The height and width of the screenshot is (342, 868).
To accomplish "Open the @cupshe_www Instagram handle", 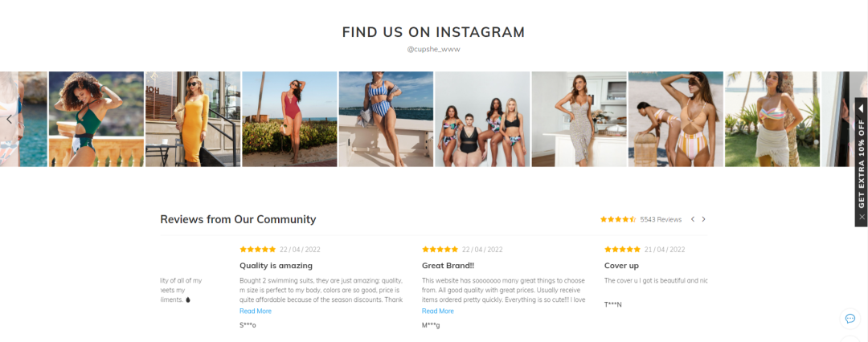I will tap(433, 49).
